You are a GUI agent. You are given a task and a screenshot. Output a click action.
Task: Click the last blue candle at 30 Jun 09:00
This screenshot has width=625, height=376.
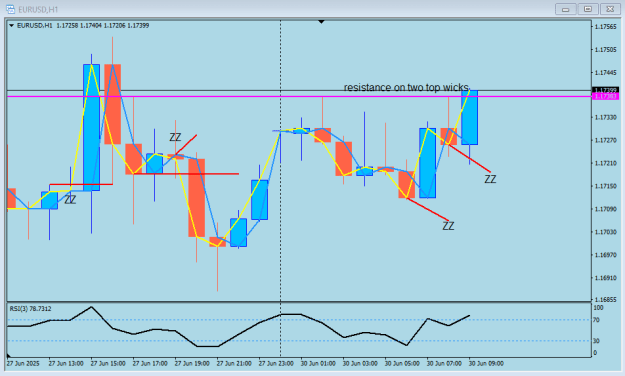pos(470,117)
